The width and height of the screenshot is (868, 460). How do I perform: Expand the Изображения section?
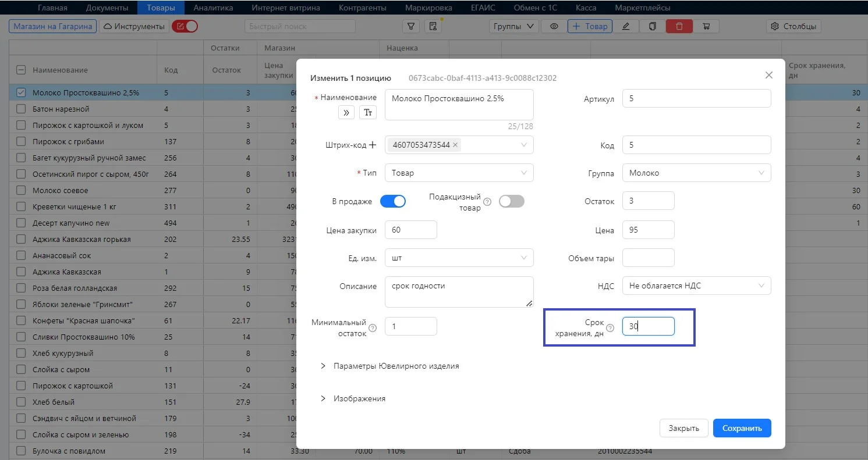(x=353, y=399)
